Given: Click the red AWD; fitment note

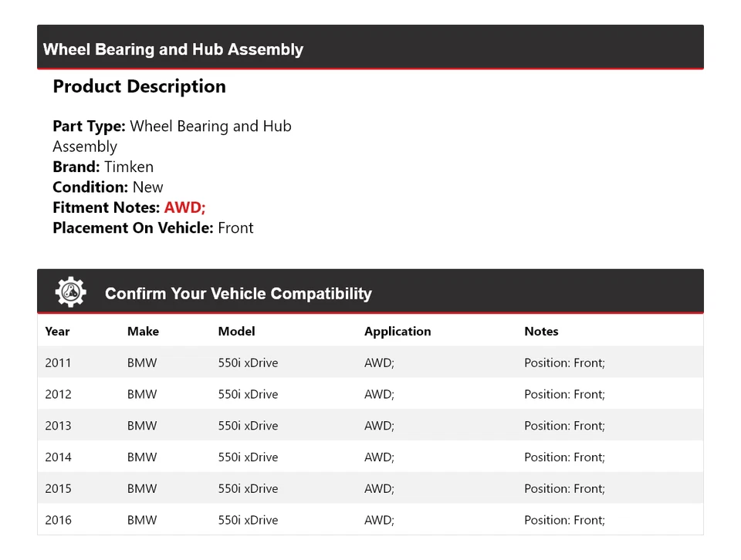Looking at the screenshot, I should [x=184, y=207].
